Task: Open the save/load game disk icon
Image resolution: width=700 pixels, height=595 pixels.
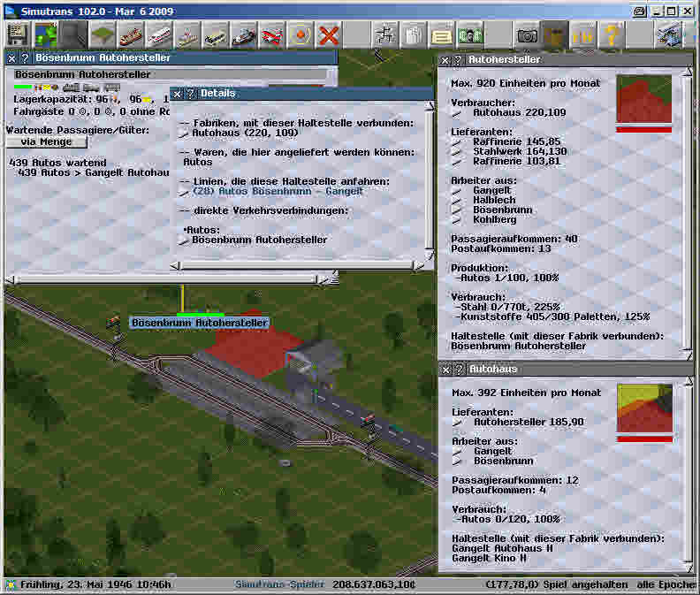Action: [17, 35]
